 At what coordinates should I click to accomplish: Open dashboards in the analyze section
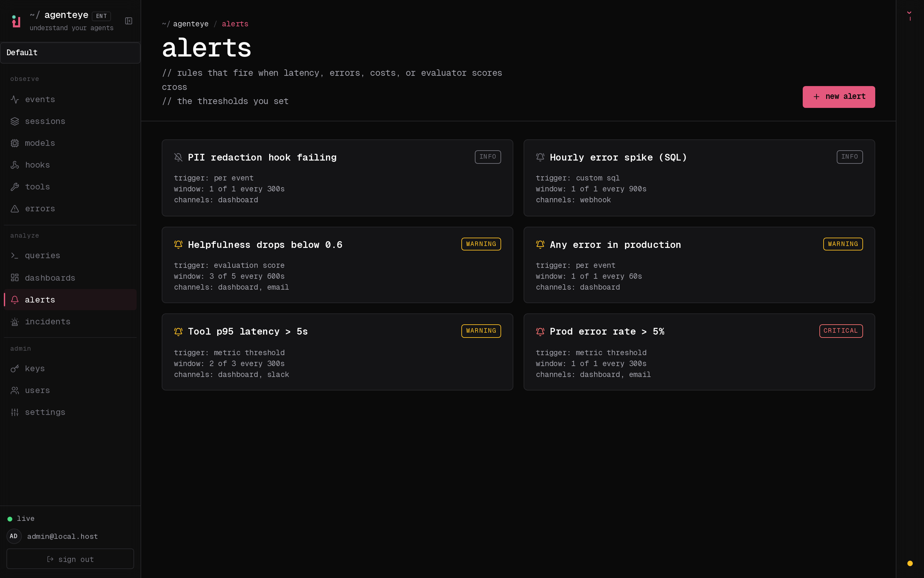(x=70, y=277)
